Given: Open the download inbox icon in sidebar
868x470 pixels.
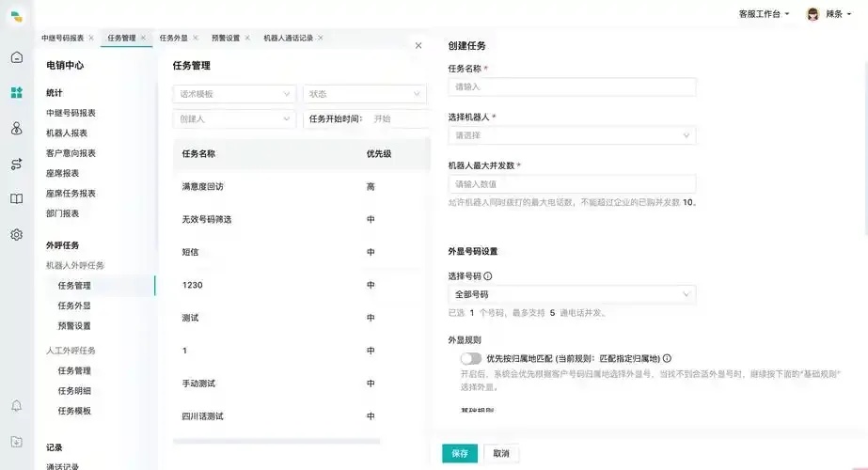Looking at the screenshot, I should click(x=17, y=442).
